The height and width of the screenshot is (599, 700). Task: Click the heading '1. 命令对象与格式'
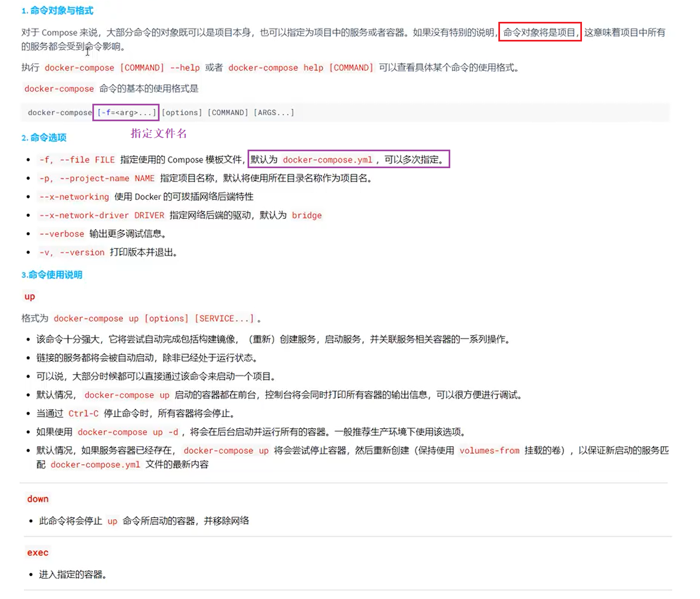coord(57,10)
